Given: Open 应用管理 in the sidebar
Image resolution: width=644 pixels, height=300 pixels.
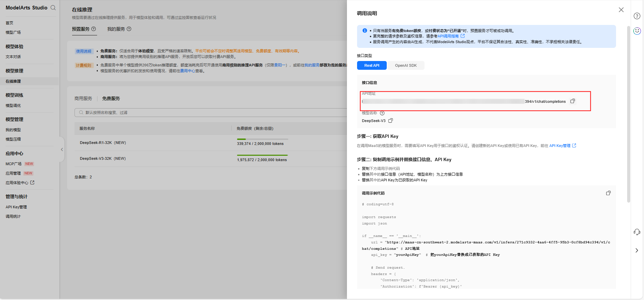Looking at the screenshot, I should [13, 173].
